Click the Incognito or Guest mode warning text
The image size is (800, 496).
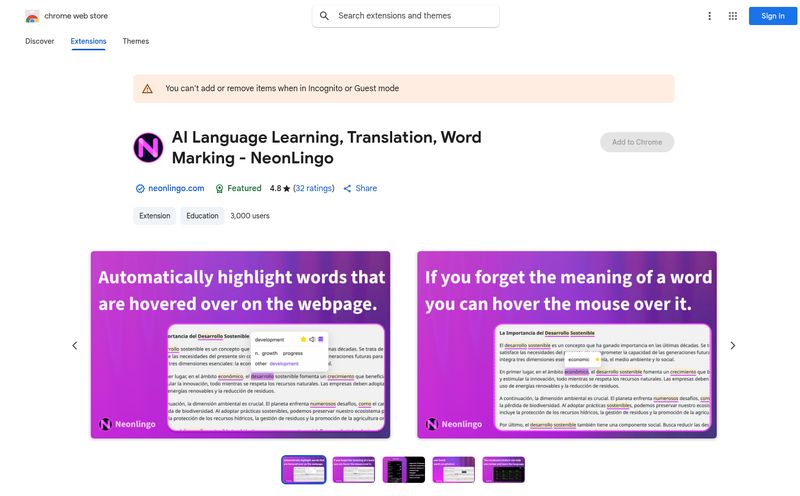[x=282, y=88]
